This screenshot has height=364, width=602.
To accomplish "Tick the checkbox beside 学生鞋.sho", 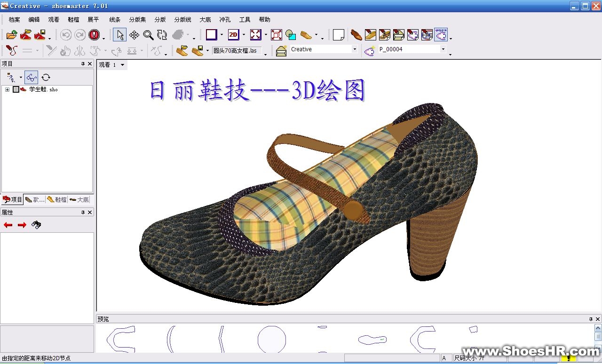I will (16, 89).
